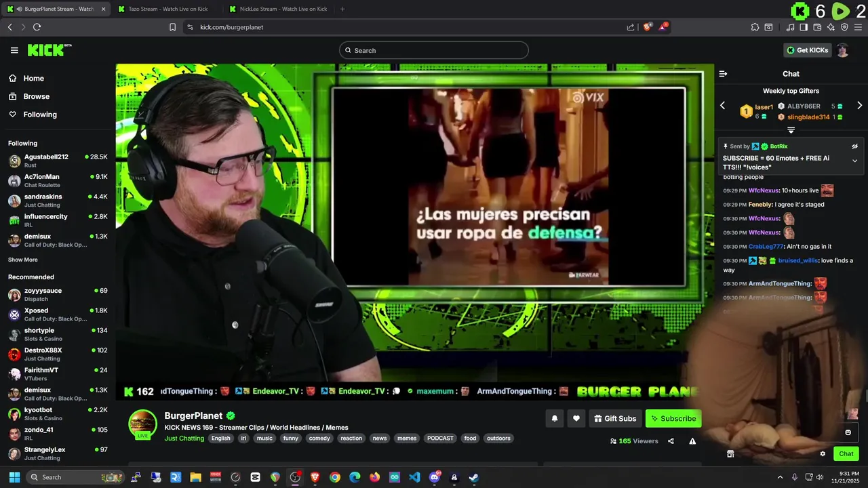Open the chat emote picker
Viewport: 868px width, 488px height.
point(848,432)
